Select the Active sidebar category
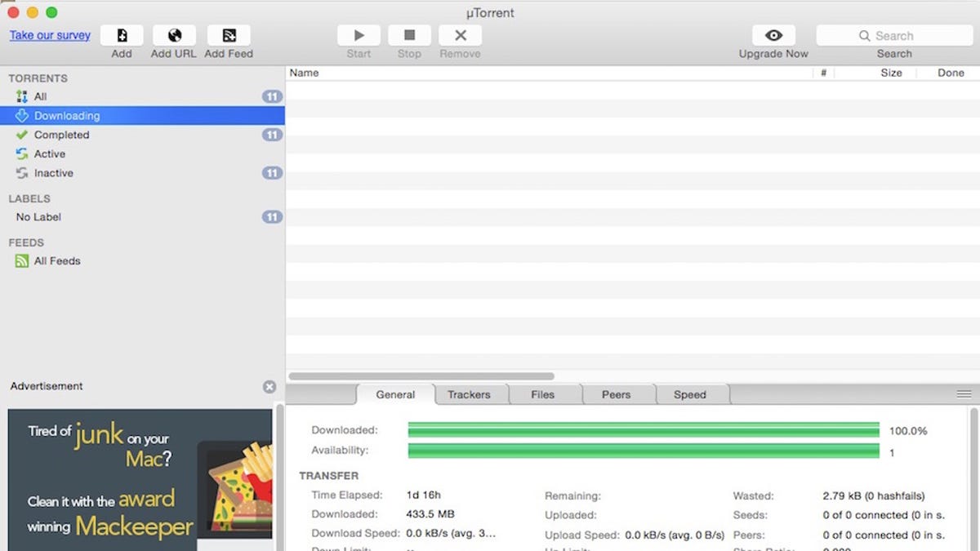980x551 pixels. point(142,153)
